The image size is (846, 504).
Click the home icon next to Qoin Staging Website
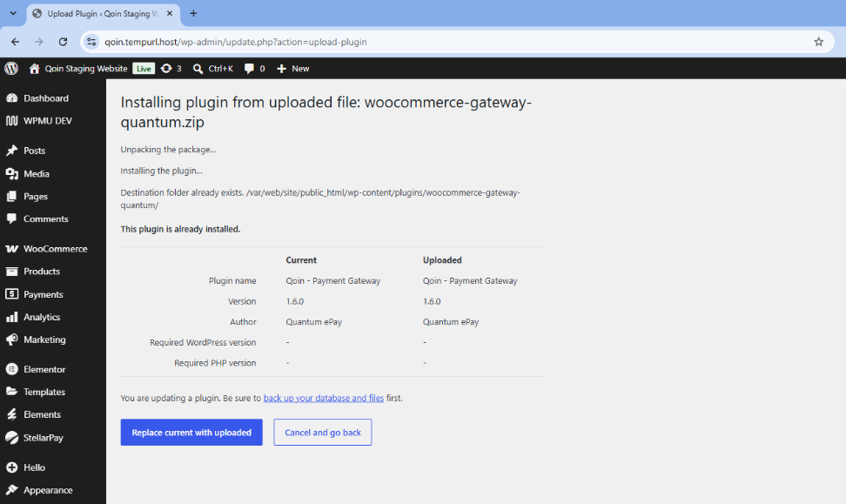(x=35, y=69)
